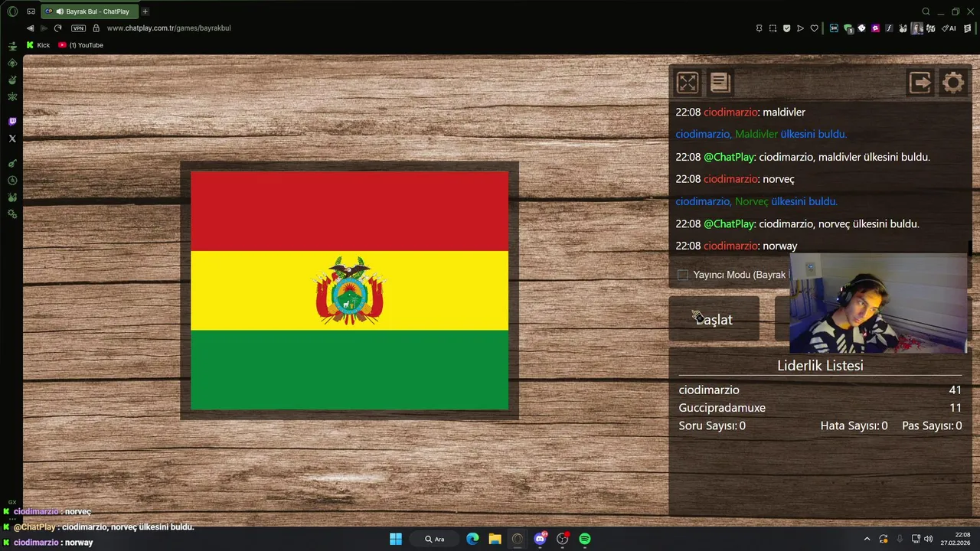Screen dimensions: 980x551
Task: Open Discord from the taskbar
Action: pyautogui.click(x=540, y=539)
